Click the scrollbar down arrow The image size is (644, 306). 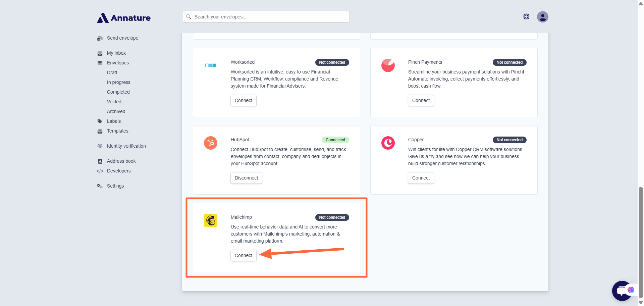coord(641,303)
